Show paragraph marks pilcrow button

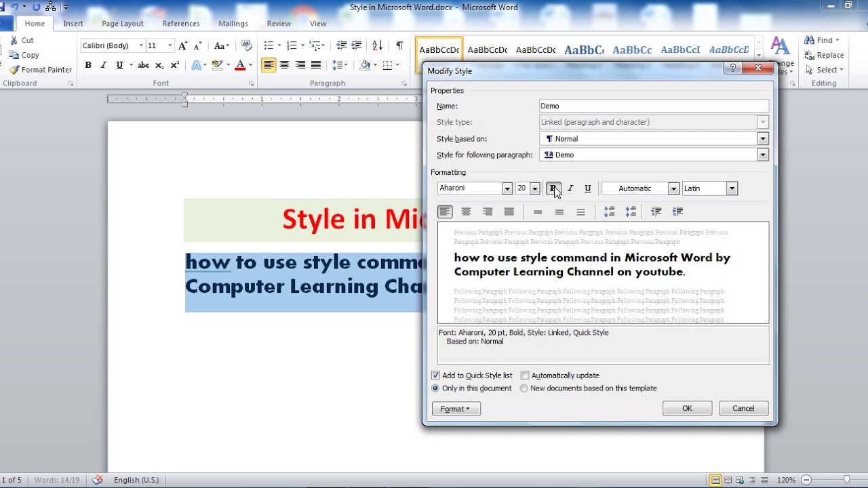point(399,45)
